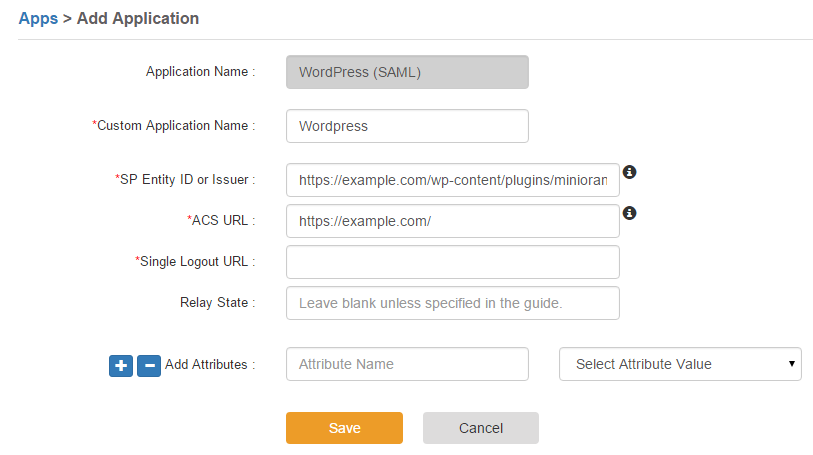This screenshot has width=813, height=455.
Task: Click the dropdown arrow of Attribute Value
Action: (x=792, y=364)
